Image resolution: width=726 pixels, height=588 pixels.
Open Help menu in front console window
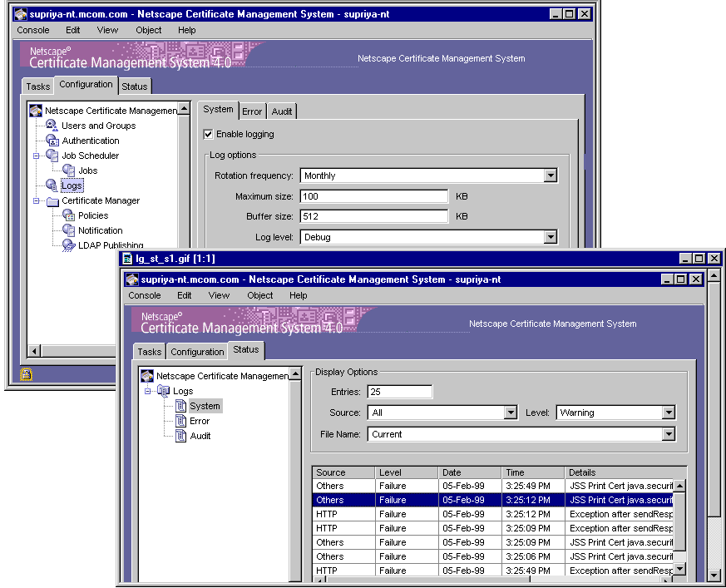click(x=299, y=295)
